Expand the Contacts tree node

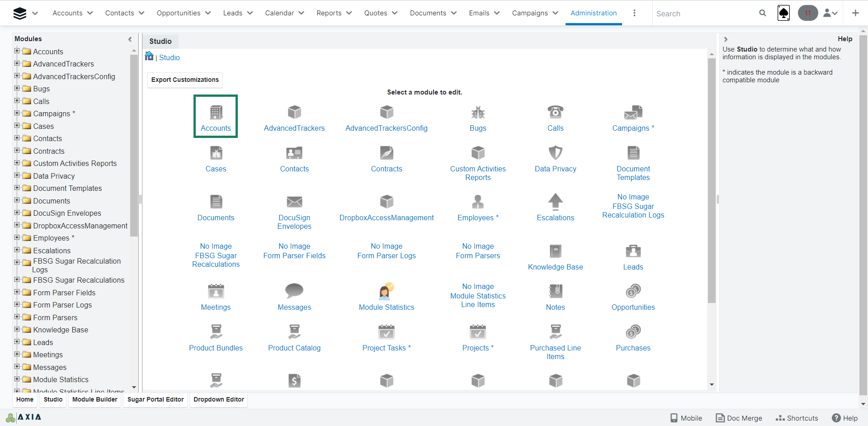click(17, 138)
